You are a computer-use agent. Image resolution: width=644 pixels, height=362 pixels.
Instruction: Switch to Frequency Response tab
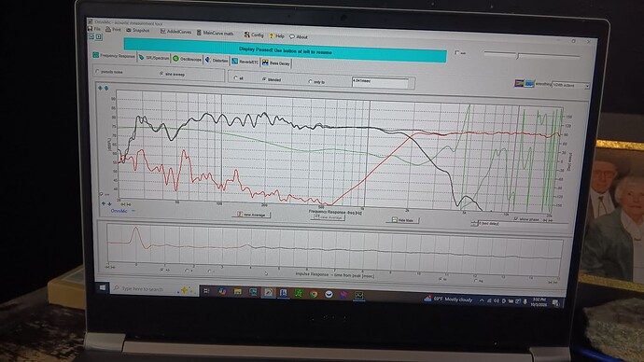pyautogui.click(x=114, y=55)
